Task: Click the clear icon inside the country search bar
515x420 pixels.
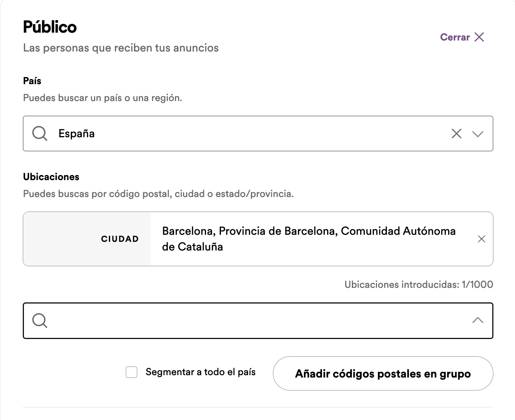Action: (x=456, y=134)
